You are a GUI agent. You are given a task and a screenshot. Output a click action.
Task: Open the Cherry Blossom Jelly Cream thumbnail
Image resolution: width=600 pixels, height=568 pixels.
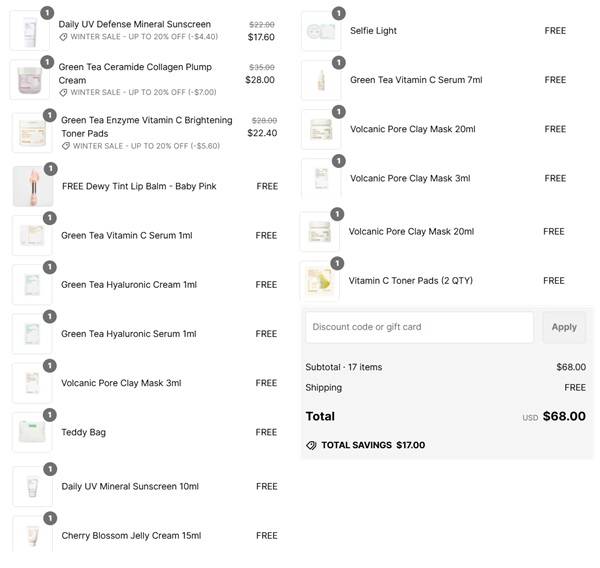point(31,535)
